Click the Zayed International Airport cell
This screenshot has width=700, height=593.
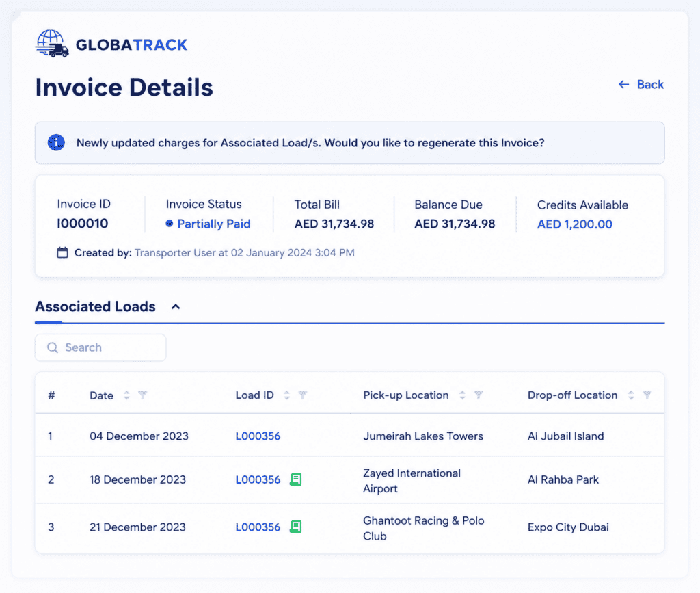(412, 481)
